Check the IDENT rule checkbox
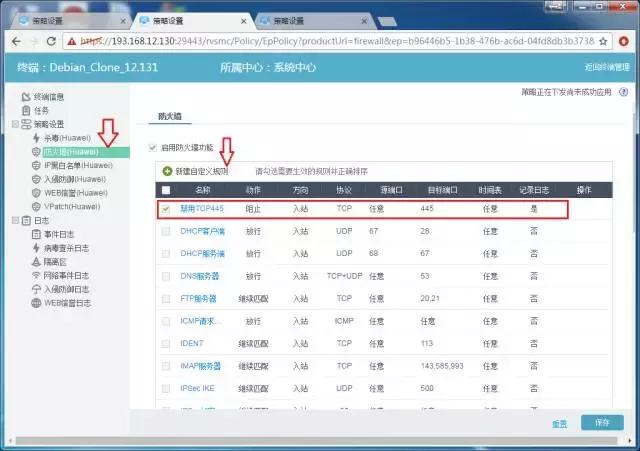Screen dimensions: 640x451 point(166,344)
